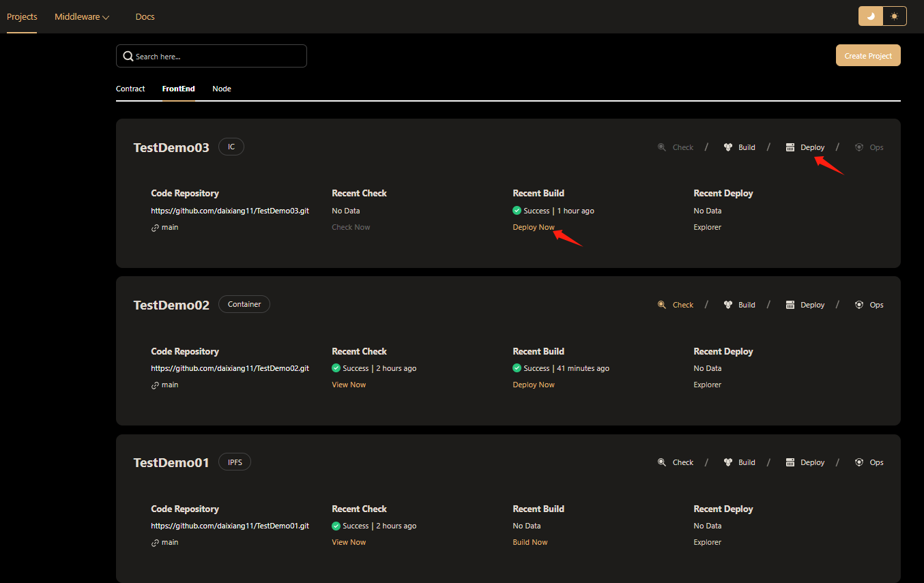Click 'Success | 1 hour ago' text
This screenshot has width=924, height=583.
559,211
